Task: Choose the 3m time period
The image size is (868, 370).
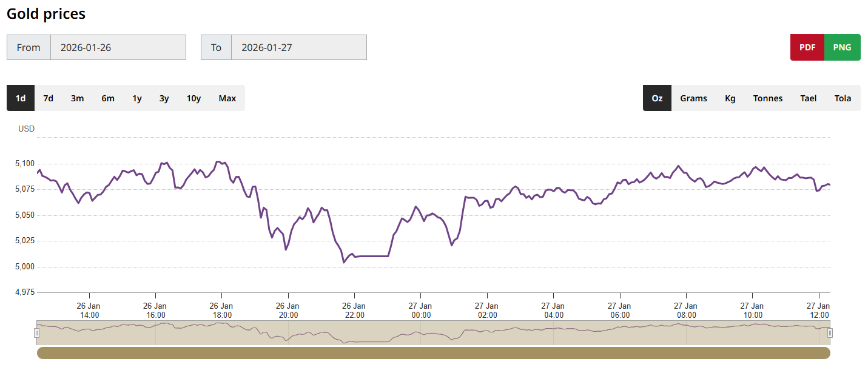Action: click(x=77, y=98)
